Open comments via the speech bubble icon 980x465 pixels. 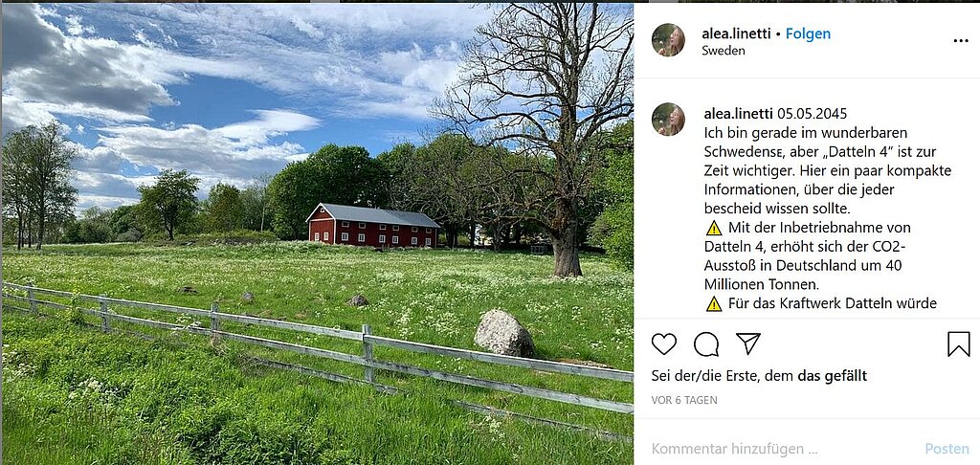(x=706, y=344)
